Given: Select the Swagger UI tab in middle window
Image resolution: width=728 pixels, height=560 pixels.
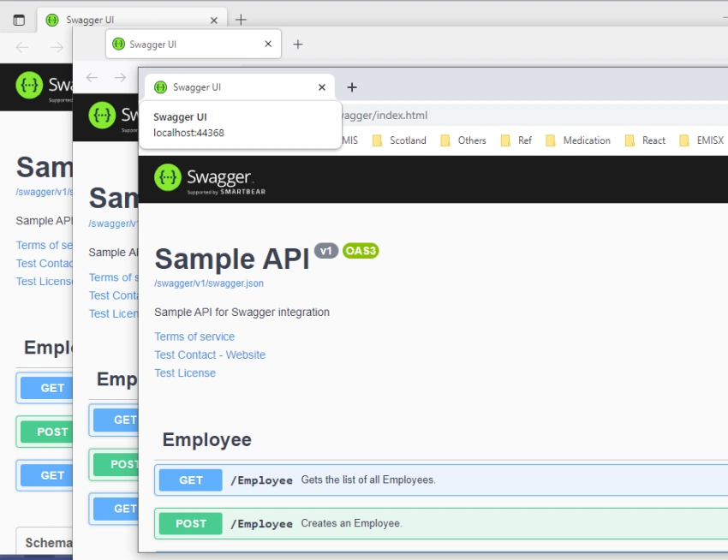Looking at the screenshot, I should coord(194,45).
